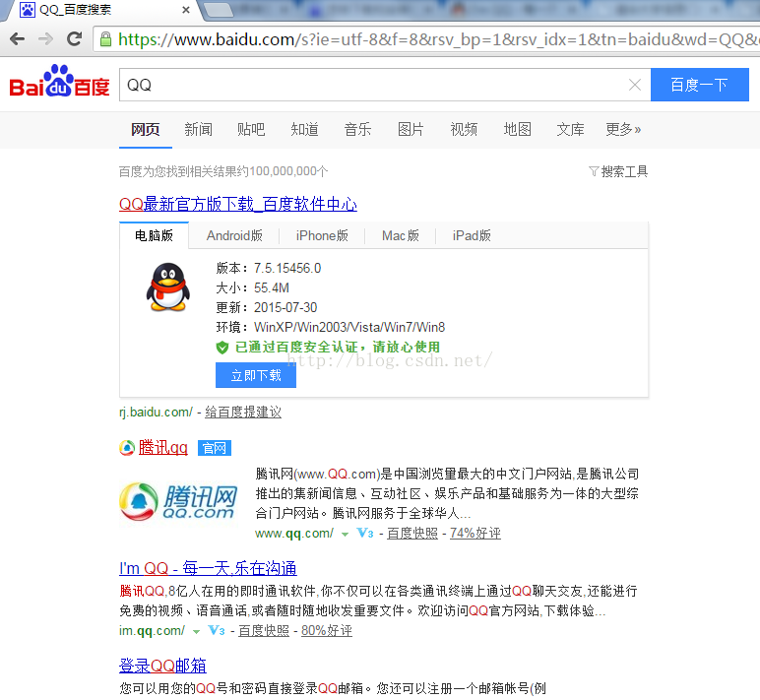Open 百度快照 for im.qq.com
This screenshot has height=700, width=760.
[264, 631]
